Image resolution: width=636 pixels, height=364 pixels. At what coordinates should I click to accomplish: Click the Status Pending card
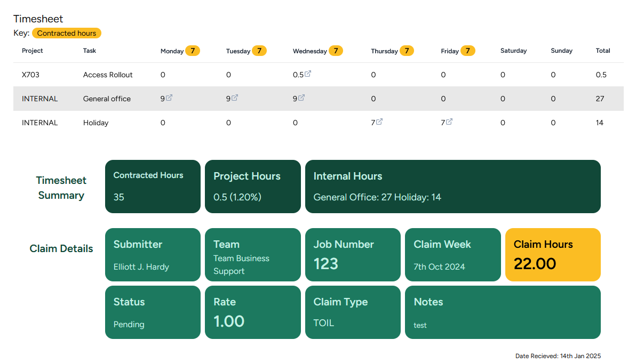coord(153,312)
